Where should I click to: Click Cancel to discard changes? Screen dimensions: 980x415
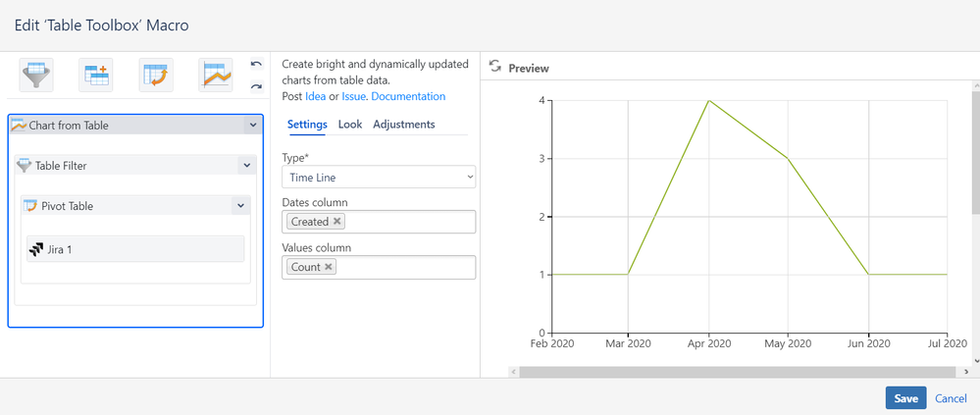951,398
